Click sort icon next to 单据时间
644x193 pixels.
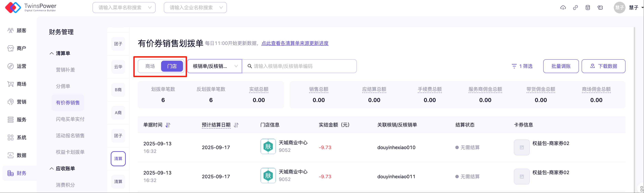[x=168, y=125]
